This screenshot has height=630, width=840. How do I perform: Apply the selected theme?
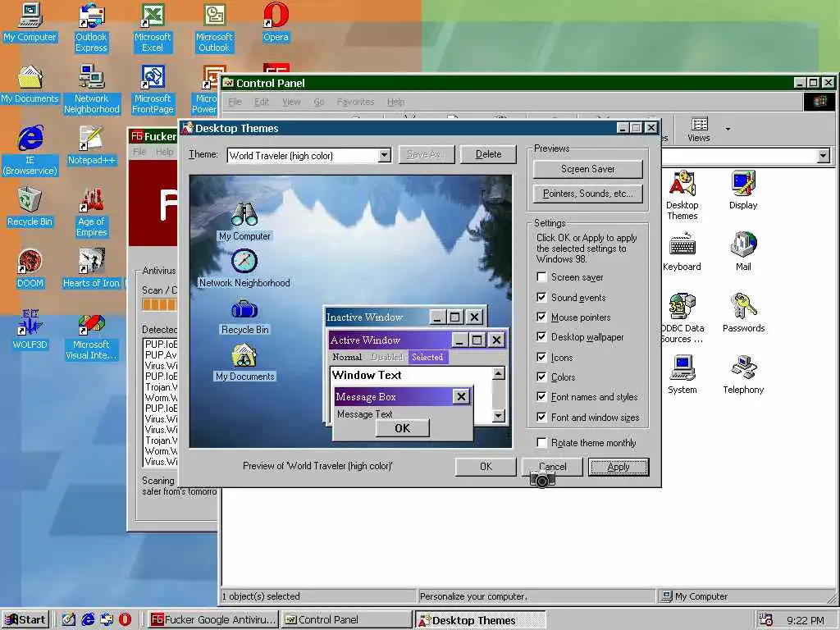click(619, 467)
